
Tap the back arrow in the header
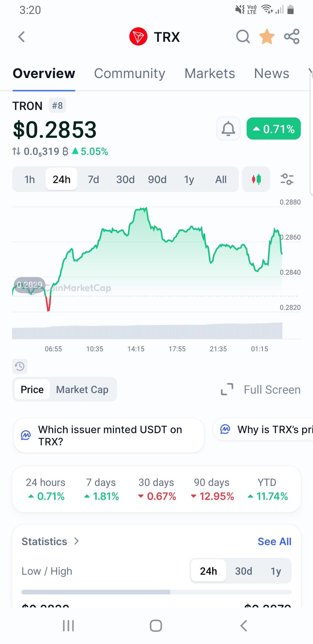[x=21, y=37]
